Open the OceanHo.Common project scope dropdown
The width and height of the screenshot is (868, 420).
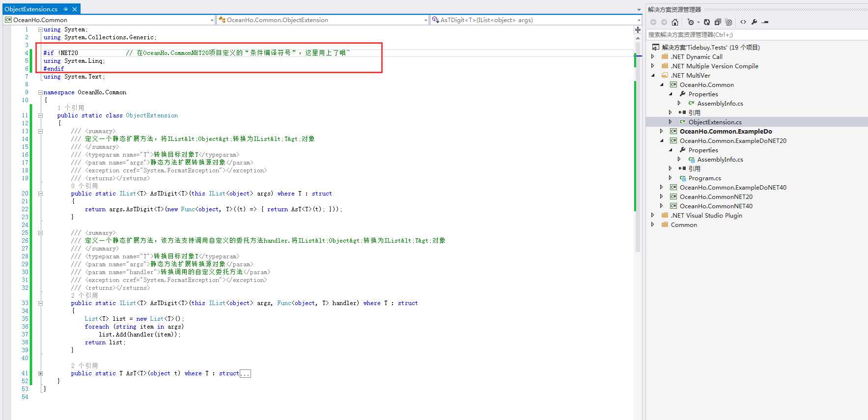pos(212,20)
